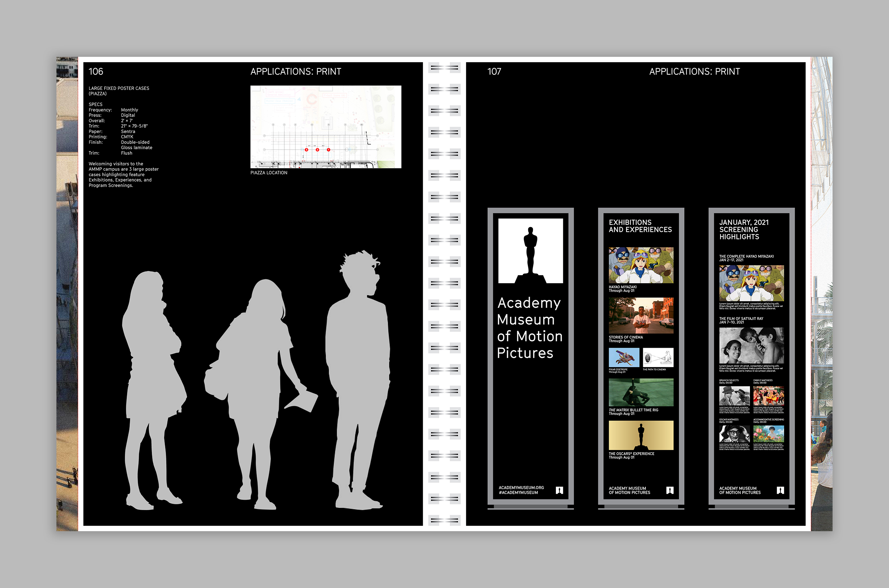Click the APPLICATIONS: PRINT heading on page 106
The image size is (889, 588).
tap(296, 72)
